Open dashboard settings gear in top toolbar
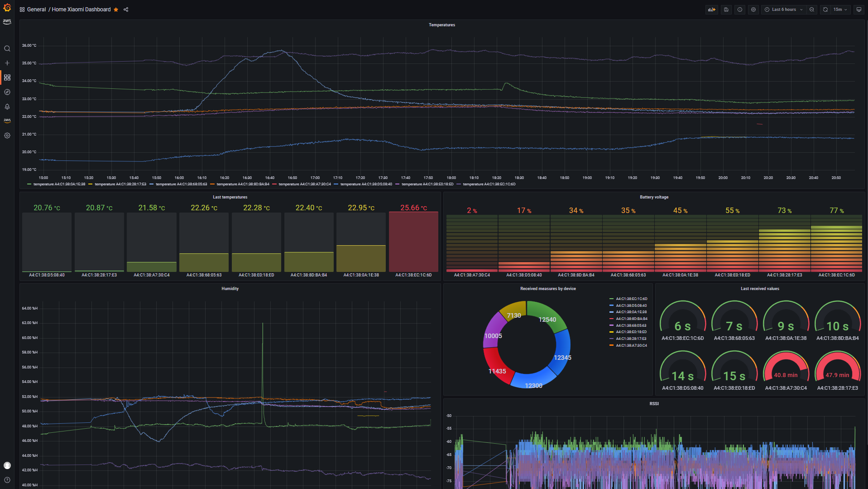 tap(753, 10)
